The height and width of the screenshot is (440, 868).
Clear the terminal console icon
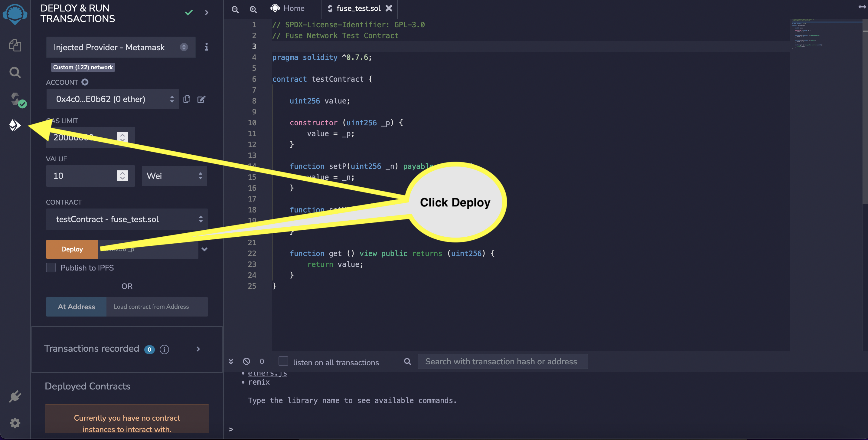246,361
